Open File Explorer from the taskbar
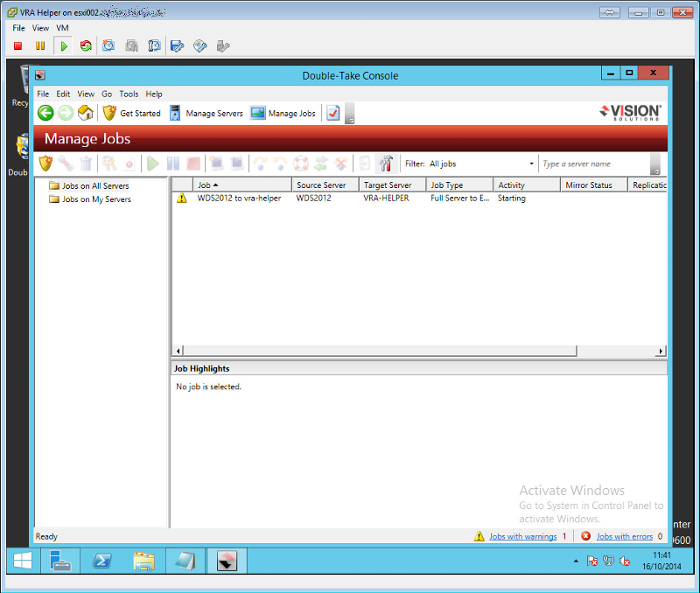The width and height of the screenshot is (700, 593). click(143, 561)
